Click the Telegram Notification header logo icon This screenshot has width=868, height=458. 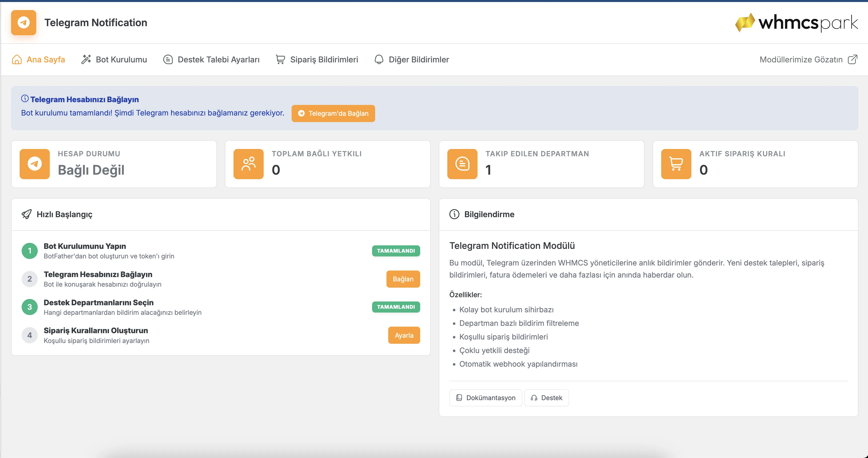24,23
